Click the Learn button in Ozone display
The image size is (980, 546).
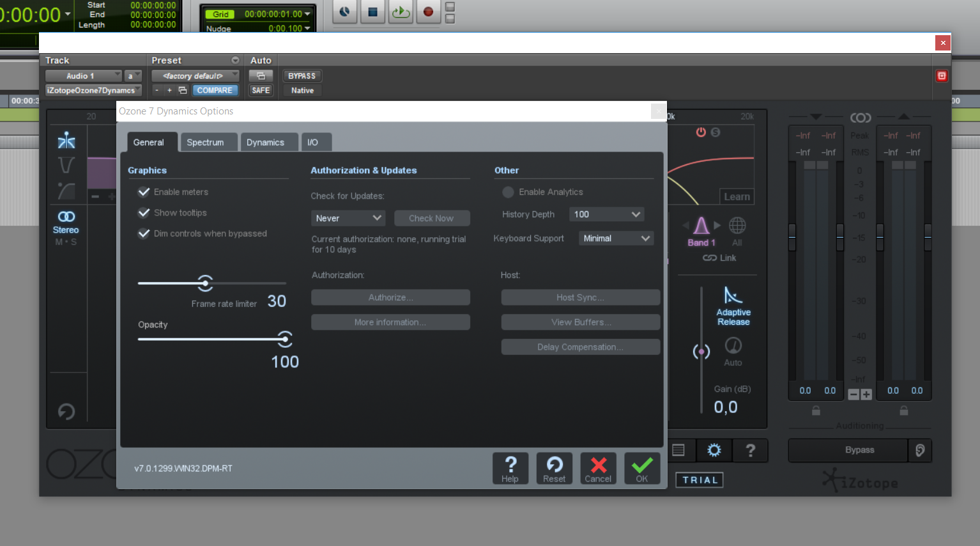click(737, 197)
